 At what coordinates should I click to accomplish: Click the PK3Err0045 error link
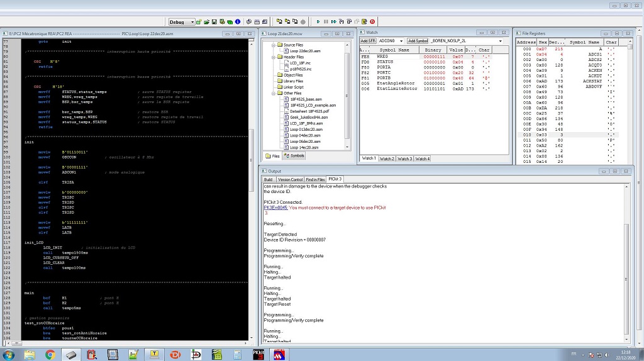click(x=275, y=208)
